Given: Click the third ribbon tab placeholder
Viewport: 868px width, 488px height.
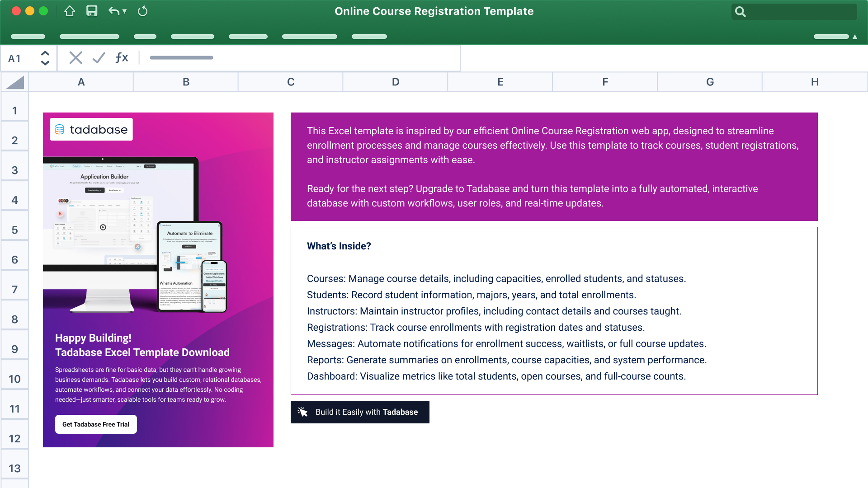Looking at the screenshot, I should pyautogui.click(x=145, y=37).
